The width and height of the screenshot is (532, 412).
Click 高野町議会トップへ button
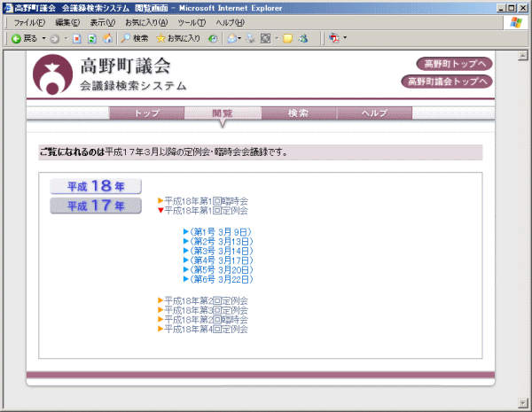pos(447,82)
